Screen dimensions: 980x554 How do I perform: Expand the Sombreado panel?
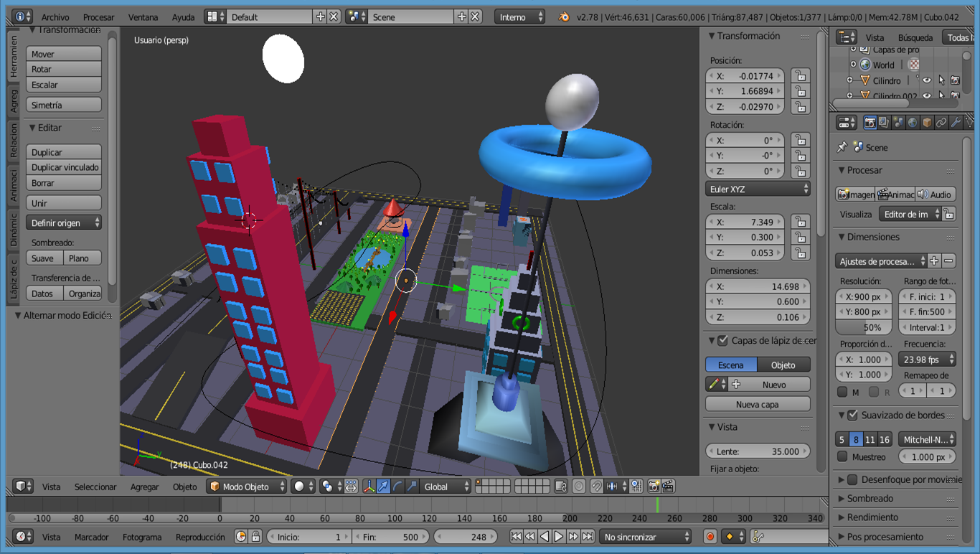click(x=870, y=499)
